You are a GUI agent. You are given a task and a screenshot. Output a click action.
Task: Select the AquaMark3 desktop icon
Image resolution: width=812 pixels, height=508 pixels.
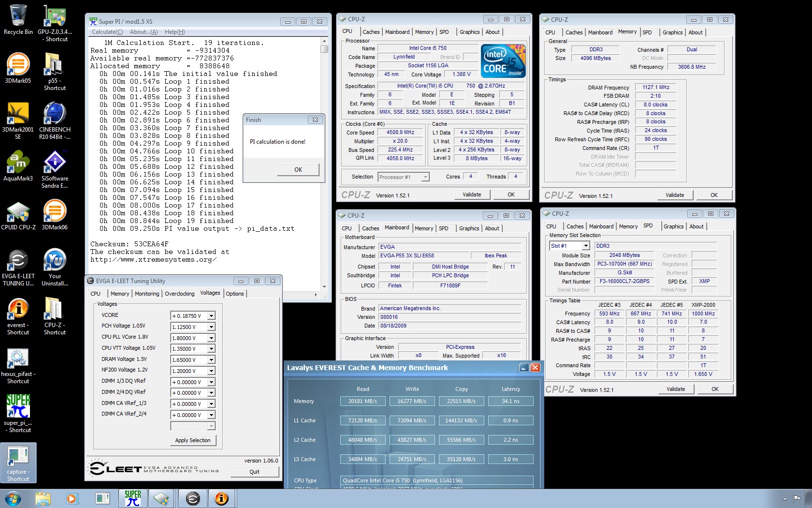coord(18,166)
